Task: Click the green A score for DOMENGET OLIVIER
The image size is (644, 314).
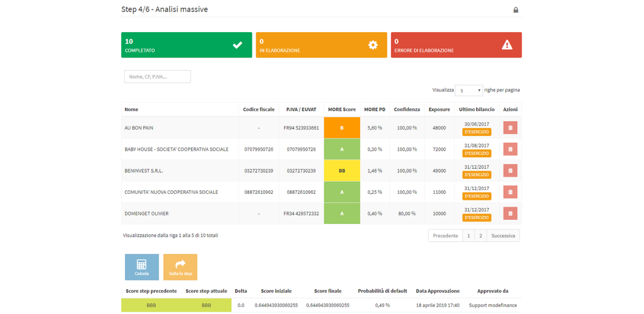Action: [342, 214]
